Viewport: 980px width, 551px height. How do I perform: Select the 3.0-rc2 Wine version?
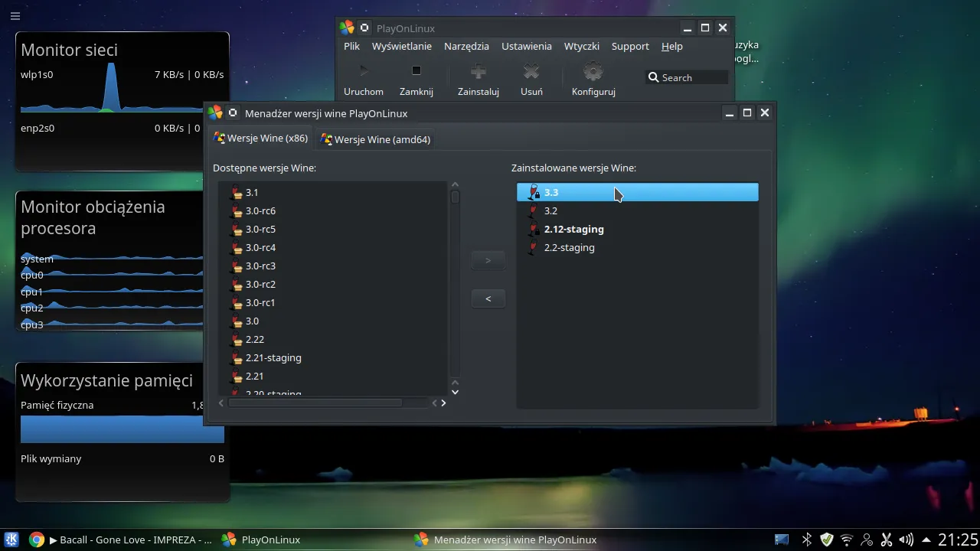coord(332,284)
